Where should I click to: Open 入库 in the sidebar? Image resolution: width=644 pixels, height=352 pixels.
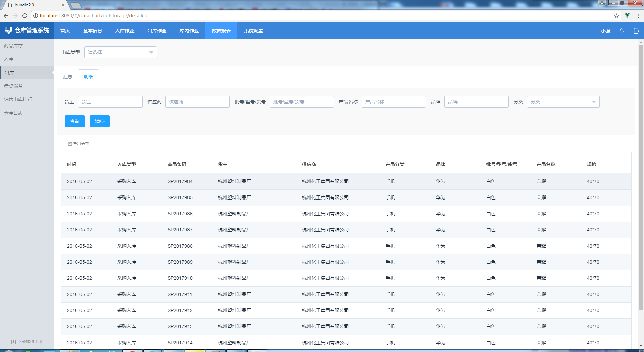click(x=27, y=59)
